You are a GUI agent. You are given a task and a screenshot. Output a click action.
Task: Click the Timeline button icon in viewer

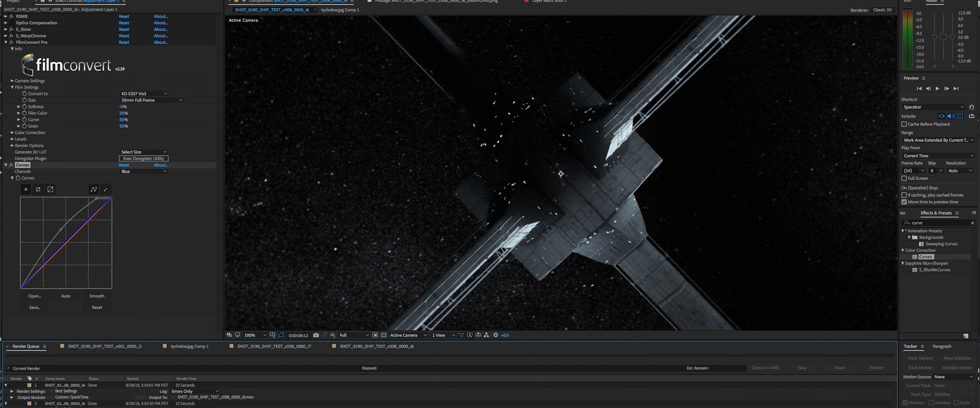[478, 335]
